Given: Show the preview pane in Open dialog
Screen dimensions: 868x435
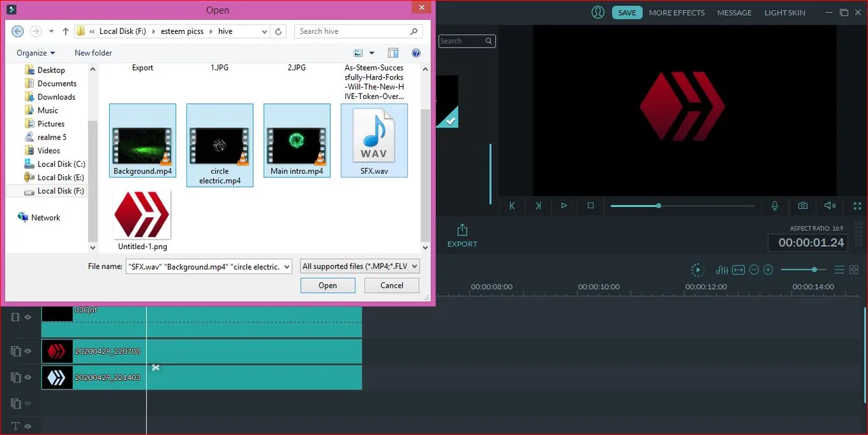Looking at the screenshot, I should 393,53.
